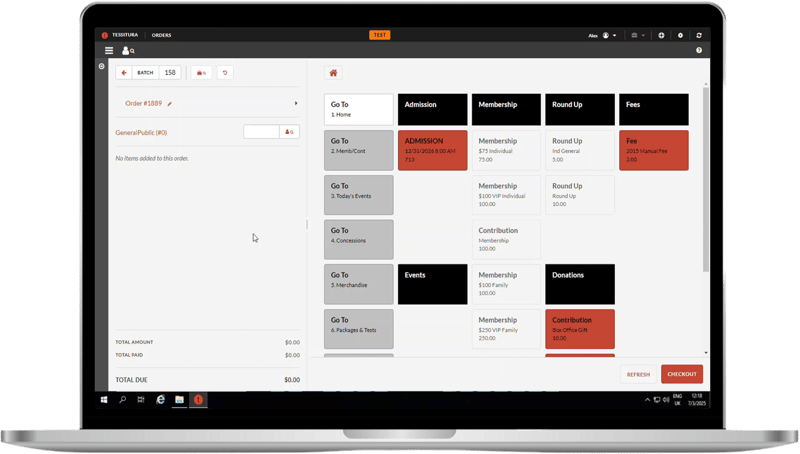Add Contribution Membership 100.00 tile
Screen dimensions: 800x454
pos(506,240)
